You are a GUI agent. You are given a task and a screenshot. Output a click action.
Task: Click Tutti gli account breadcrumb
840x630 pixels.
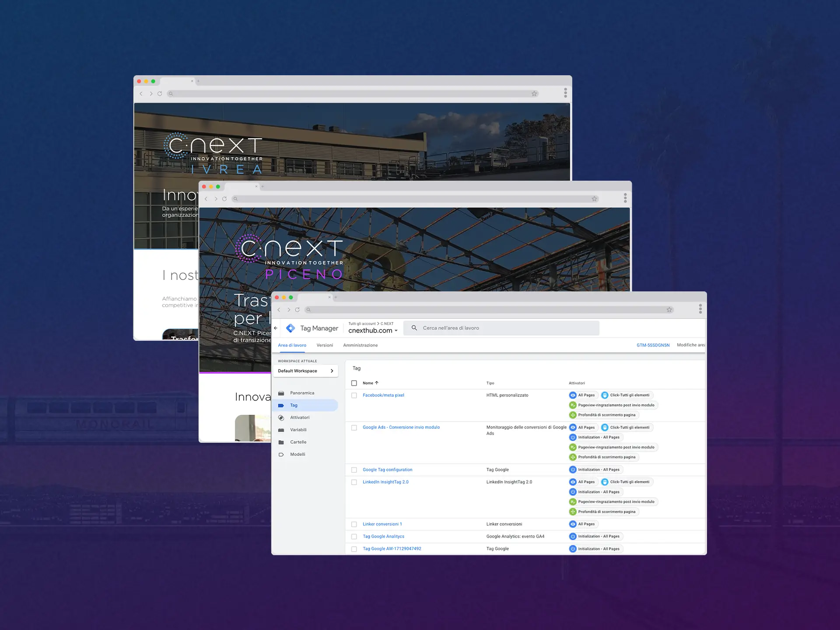point(362,324)
